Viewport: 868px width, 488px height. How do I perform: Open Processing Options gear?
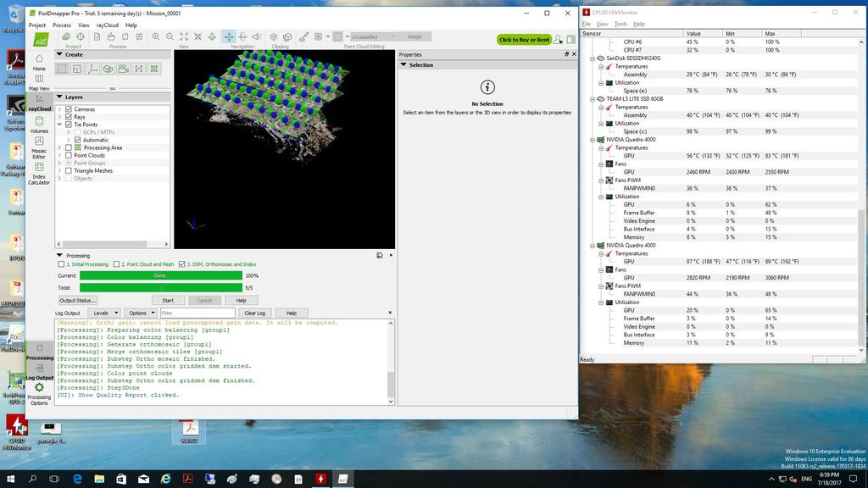pyautogui.click(x=39, y=393)
